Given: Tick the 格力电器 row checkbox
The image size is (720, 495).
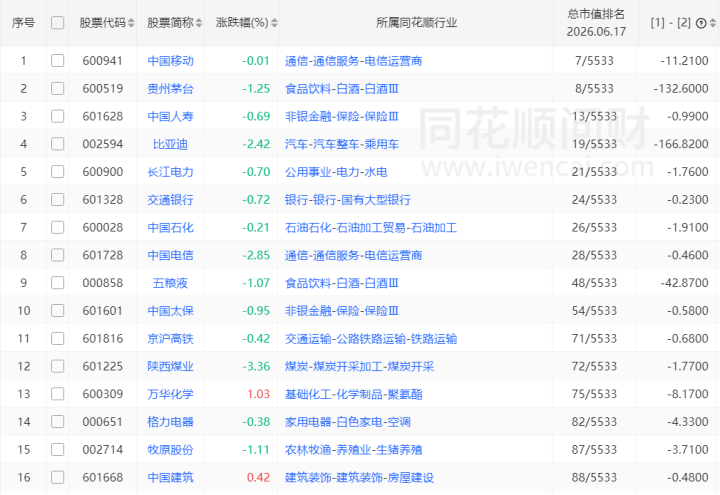Looking at the screenshot, I should click(x=57, y=422).
